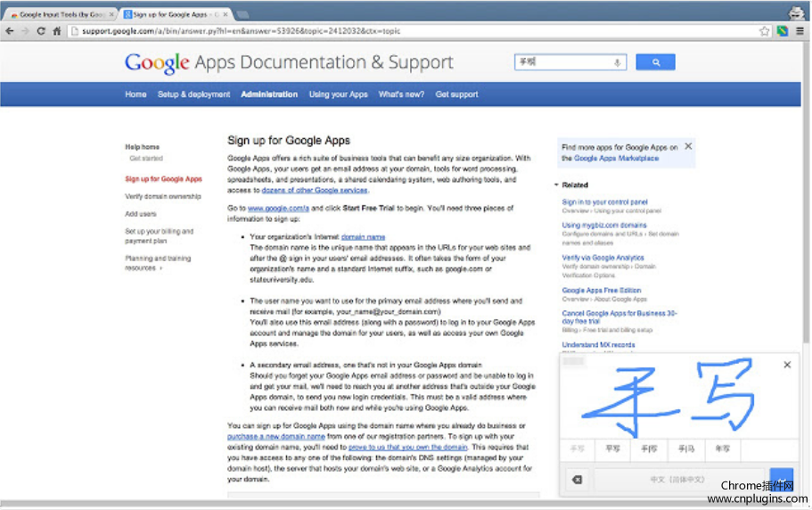Open Using your Apps navigation item
The image size is (812, 510).
338,95
